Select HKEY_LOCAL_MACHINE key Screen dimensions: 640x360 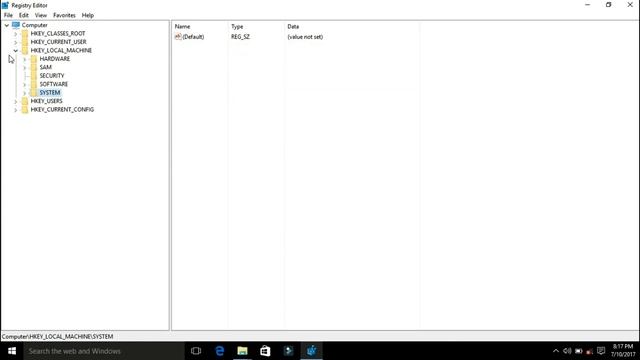point(61,50)
